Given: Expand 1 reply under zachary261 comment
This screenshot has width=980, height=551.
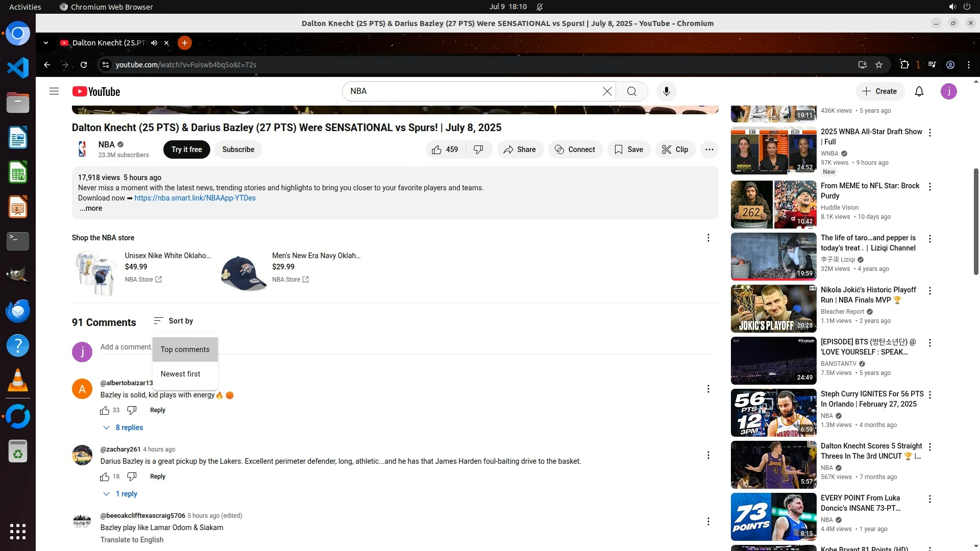Looking at the screenshot, I should click(120, 494).
